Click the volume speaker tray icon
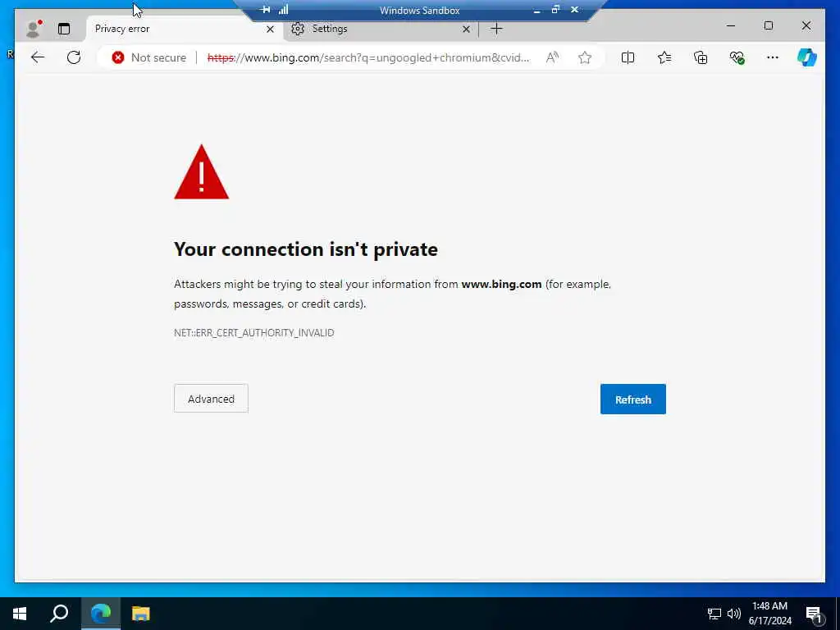The image size is (840, 630). [734, 614]
